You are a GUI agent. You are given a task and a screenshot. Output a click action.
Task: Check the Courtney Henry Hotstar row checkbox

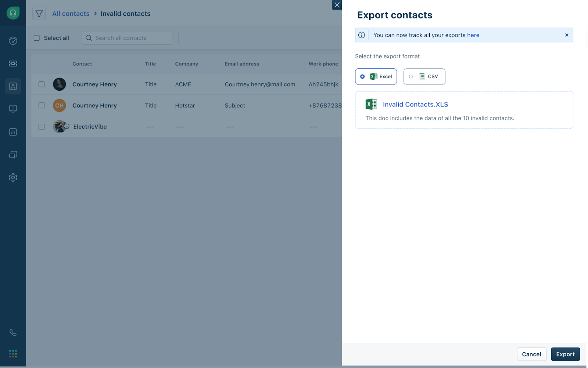pyautogui.click(x=42, y=105)
